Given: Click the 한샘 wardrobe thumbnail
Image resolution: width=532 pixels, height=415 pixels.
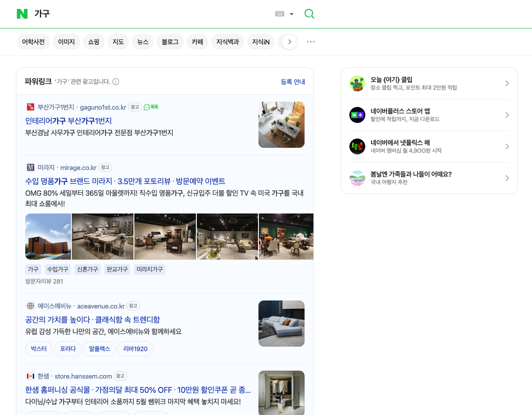Looking at the screenshot, I should (282, 393).
